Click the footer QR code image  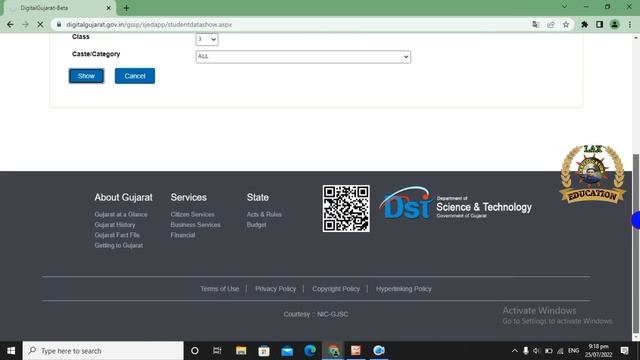[346, 209]
